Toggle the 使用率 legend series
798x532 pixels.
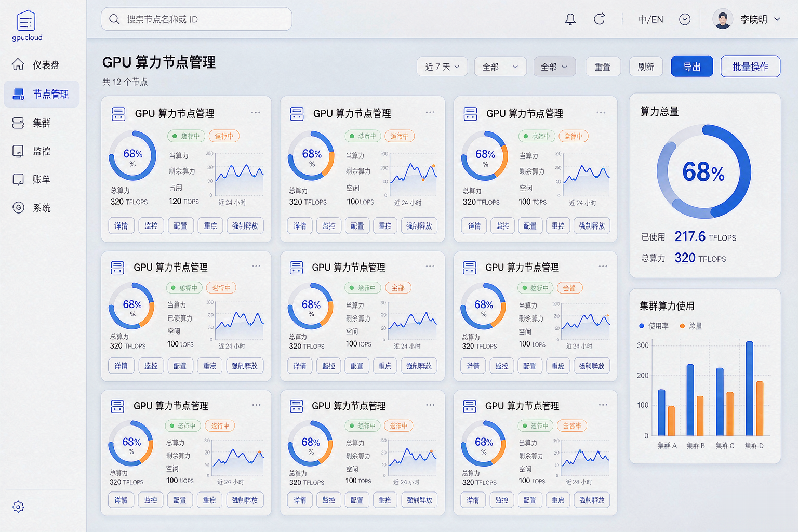[654, 326]
